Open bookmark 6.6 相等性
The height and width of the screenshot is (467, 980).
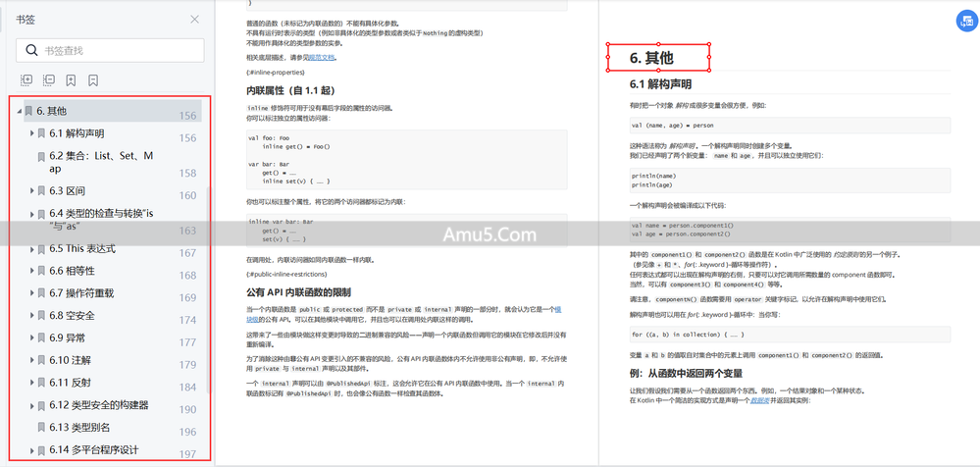(x=72, y=271)
